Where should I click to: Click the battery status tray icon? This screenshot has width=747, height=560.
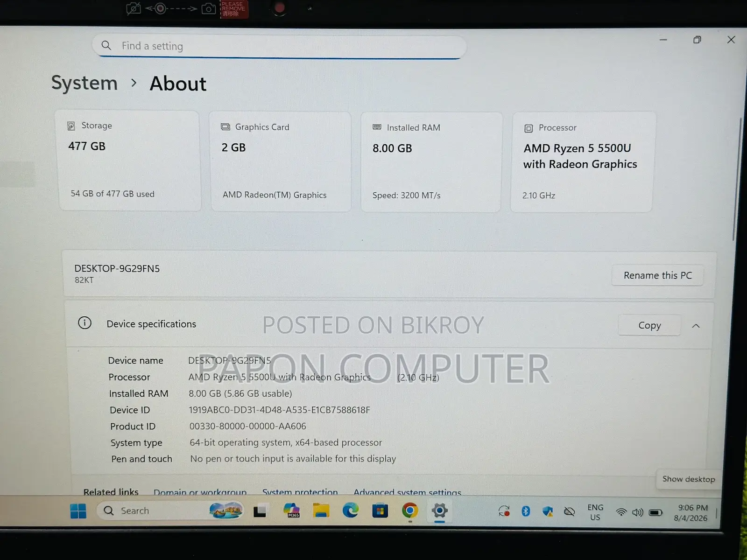(655, 512)
